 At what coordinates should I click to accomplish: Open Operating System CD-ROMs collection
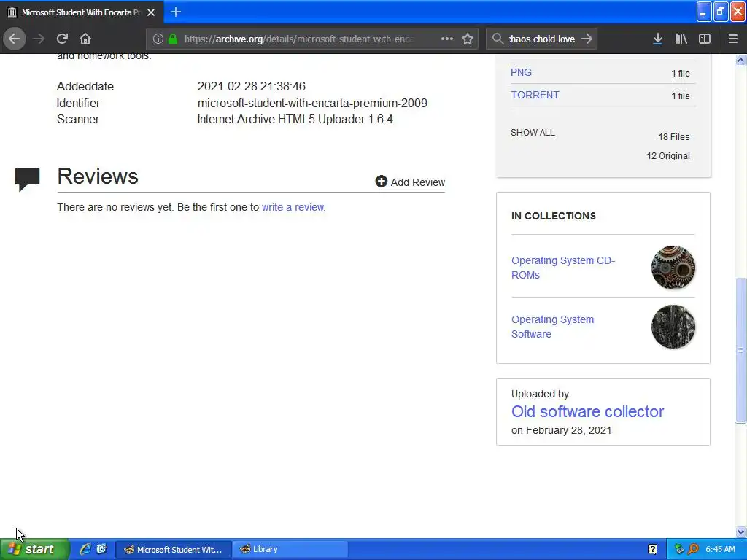click(563, 268)
